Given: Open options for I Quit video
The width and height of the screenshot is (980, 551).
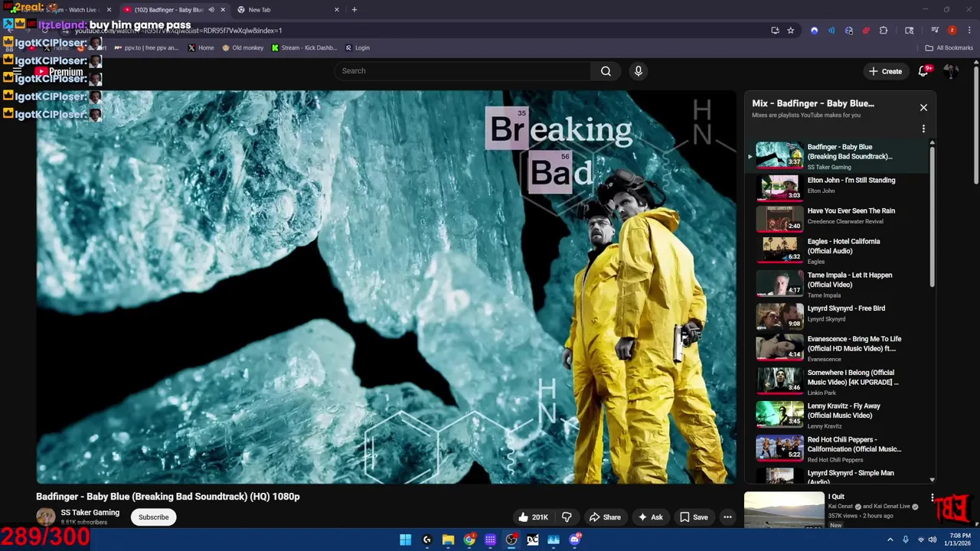Looking at the screenshot, I should (932, 497).
